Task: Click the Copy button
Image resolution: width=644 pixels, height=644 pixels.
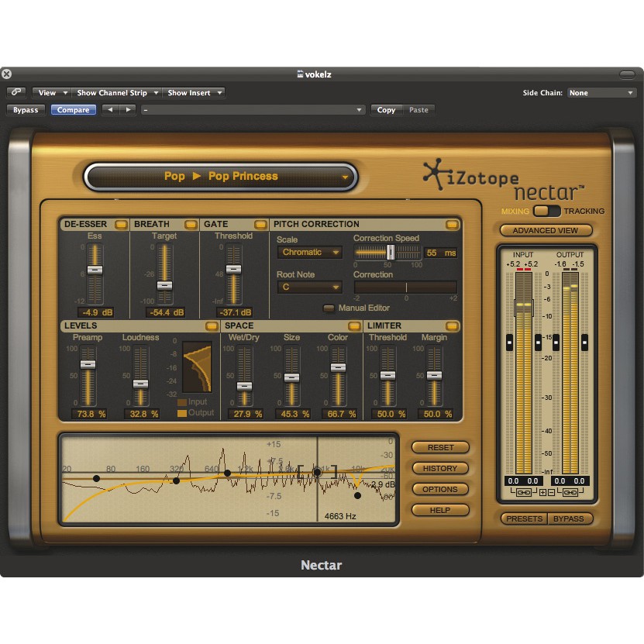Action: [x=386, y=110]
